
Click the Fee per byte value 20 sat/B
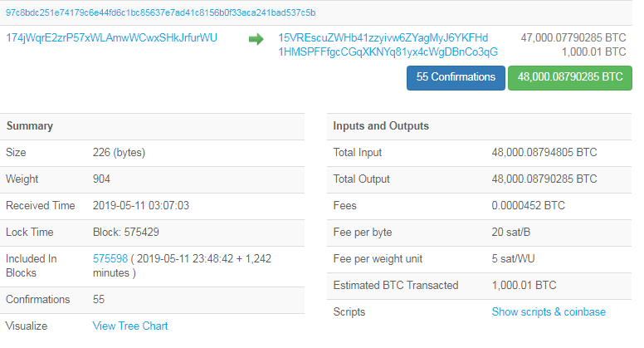tap(511, 233)
